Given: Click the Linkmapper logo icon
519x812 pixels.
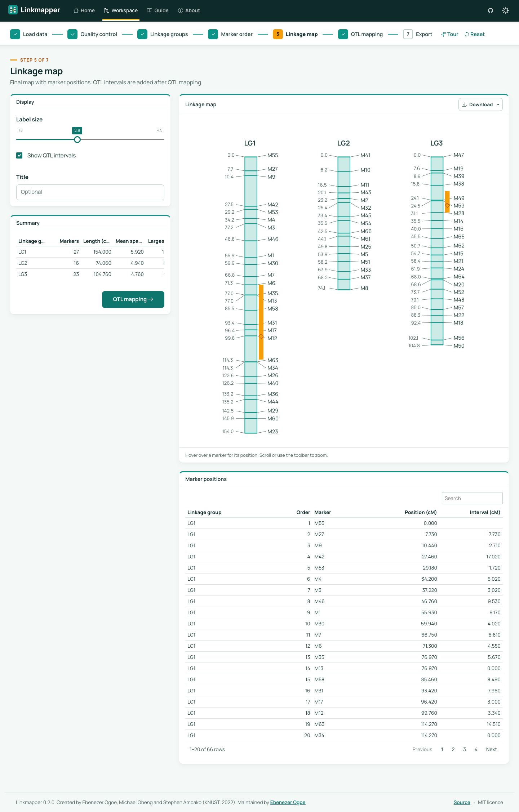Looking at the screenshot, I should [13, 10].
